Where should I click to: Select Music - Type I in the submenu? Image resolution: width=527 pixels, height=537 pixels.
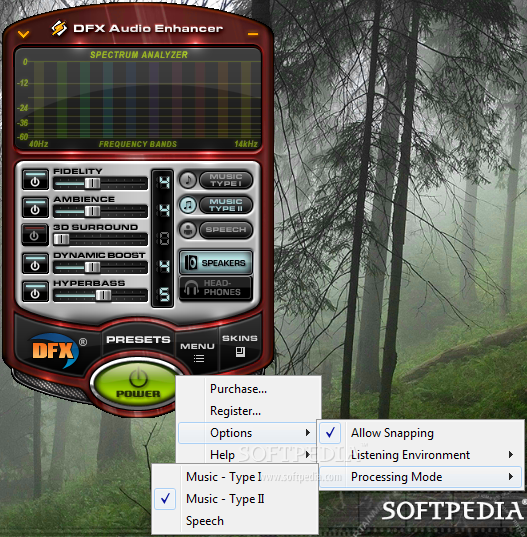point(235,477)
